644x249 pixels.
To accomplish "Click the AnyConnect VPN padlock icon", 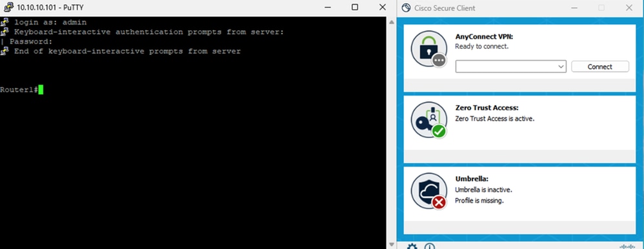I will (x=428, y=48).
